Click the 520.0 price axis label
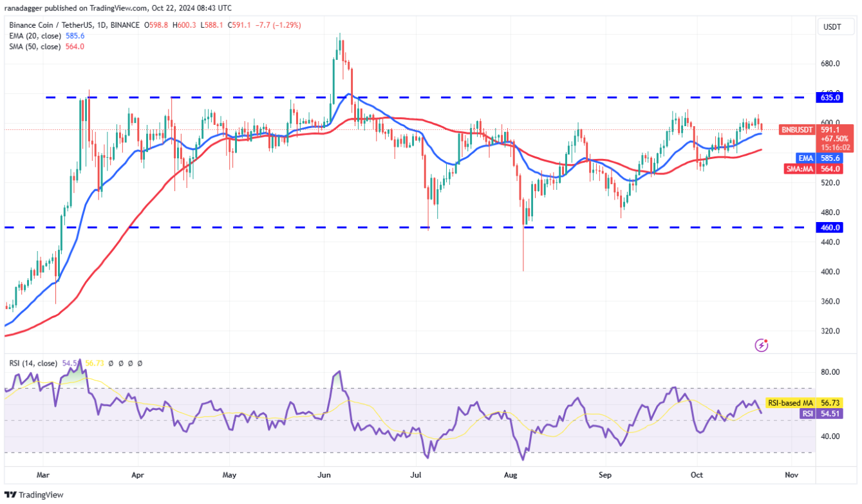862x504 pixels. [x=832, y=183]
